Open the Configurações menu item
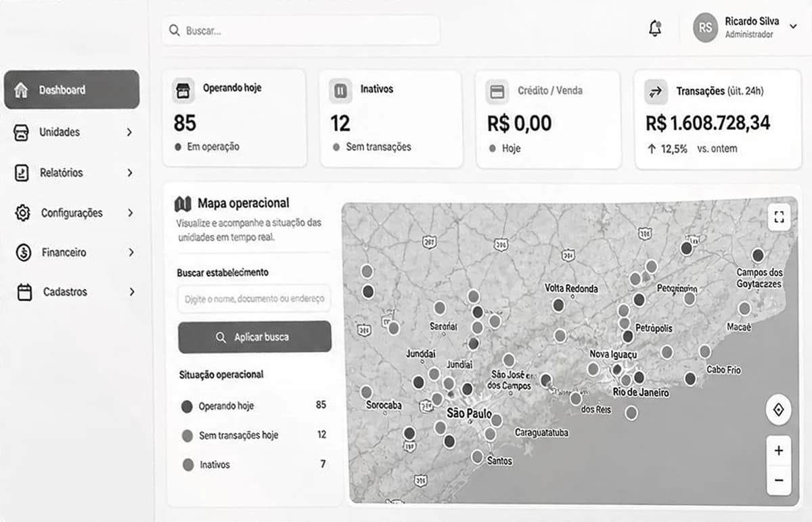Image resolution: width=812 pixels, height=522 pixels. pyautogui.click(x=73, y=213)
